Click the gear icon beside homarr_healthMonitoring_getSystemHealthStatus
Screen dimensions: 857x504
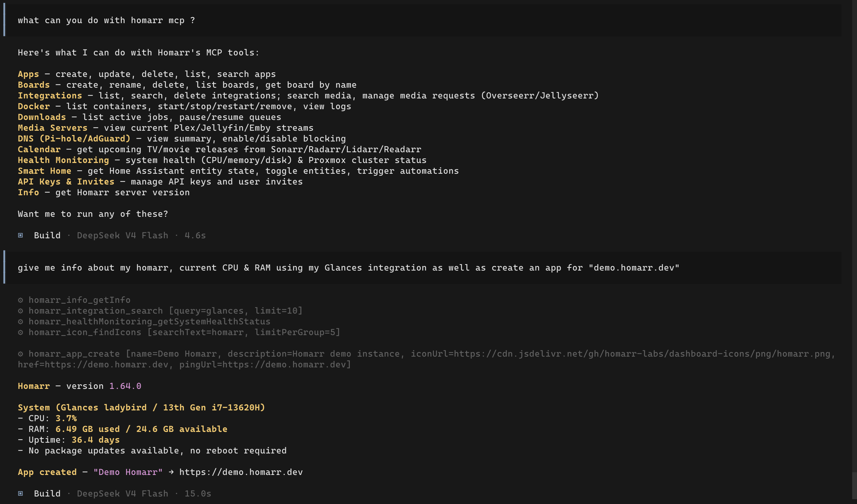tap(20, 321)
